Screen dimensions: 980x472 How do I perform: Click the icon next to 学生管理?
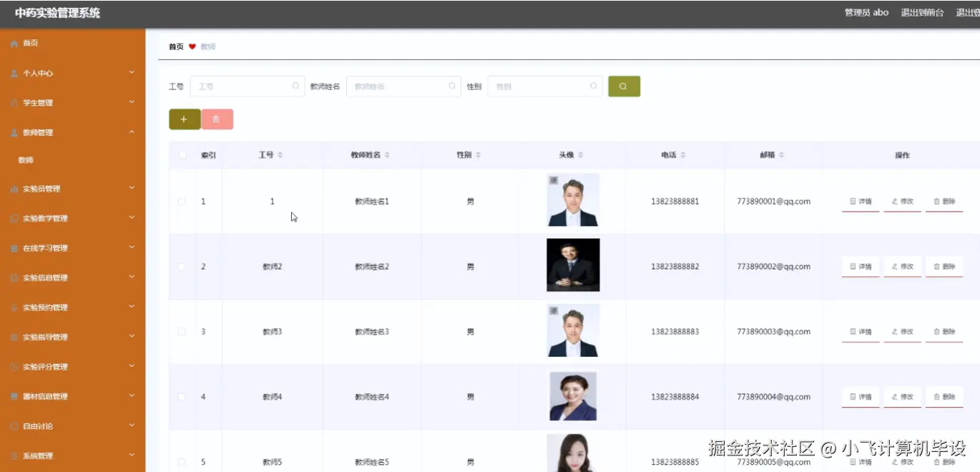click(x=14, y=103)
